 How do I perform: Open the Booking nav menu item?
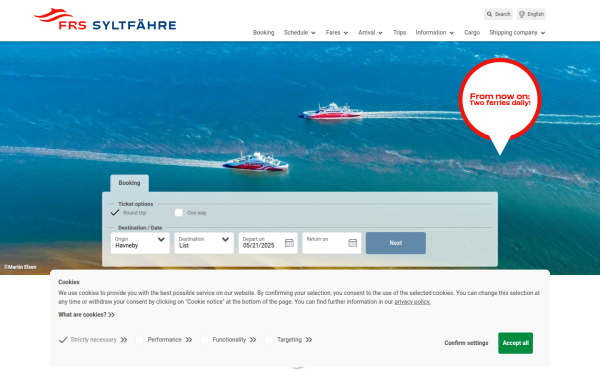point(264,33)
